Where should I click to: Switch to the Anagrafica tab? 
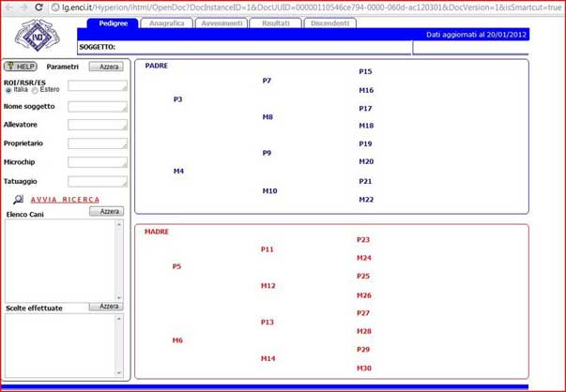coord(166,23)
